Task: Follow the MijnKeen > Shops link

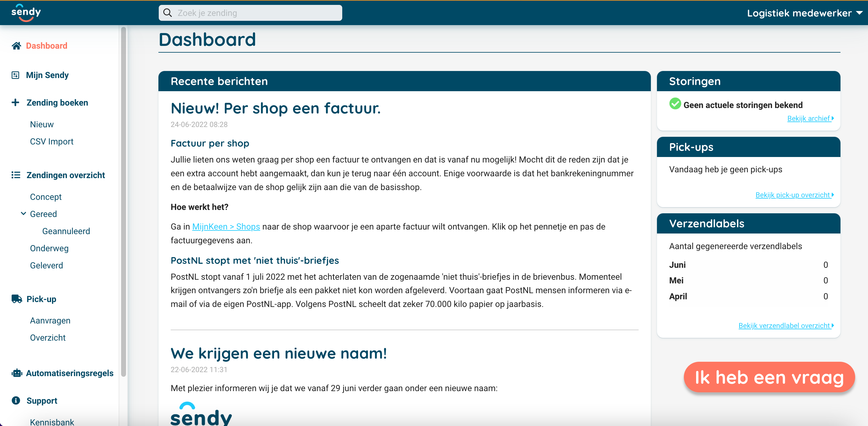Action: pyautogui.click(x=226, y=227)
